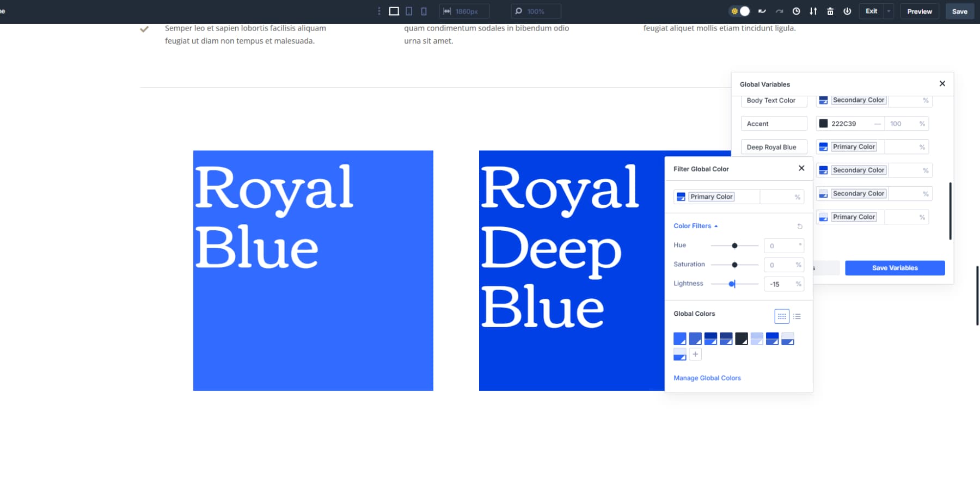Select the desktop preview icon
980x490 pixels.
tap(393, 11)
